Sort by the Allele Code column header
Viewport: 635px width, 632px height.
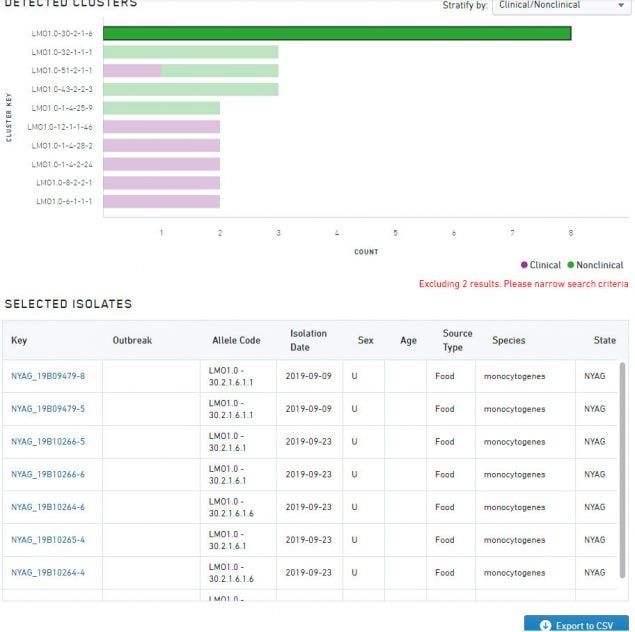237,340
